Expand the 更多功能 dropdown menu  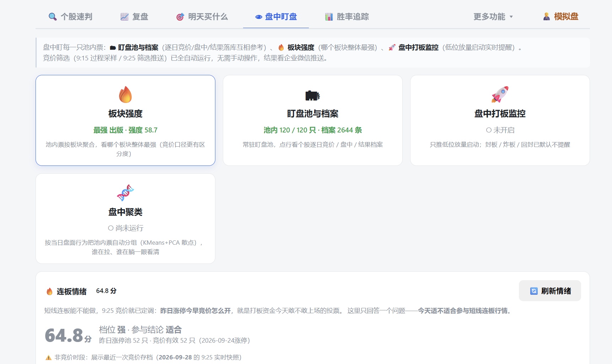493,17
